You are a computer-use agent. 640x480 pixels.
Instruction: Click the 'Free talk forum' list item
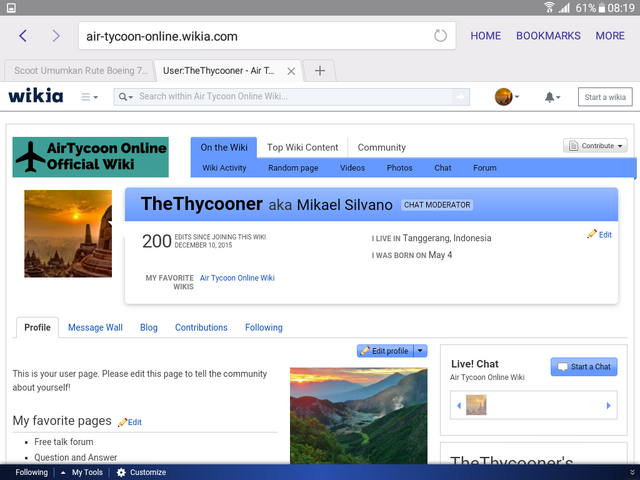click(64, 442)
